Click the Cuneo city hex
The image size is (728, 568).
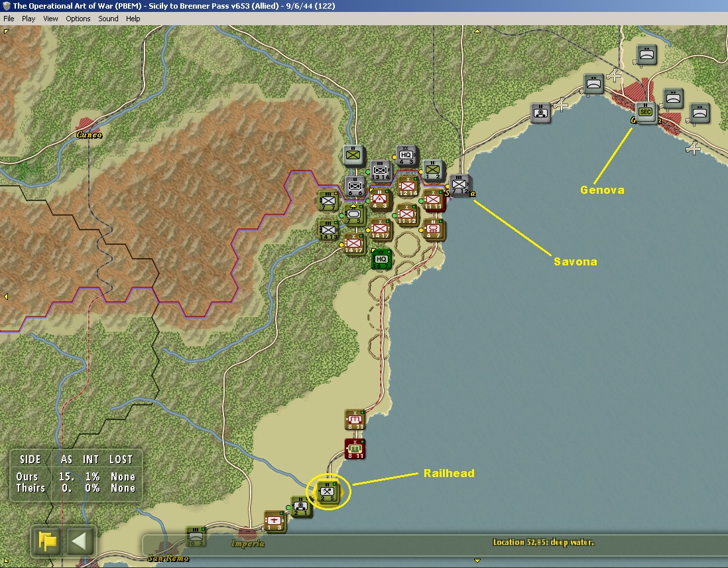(86, 125)
